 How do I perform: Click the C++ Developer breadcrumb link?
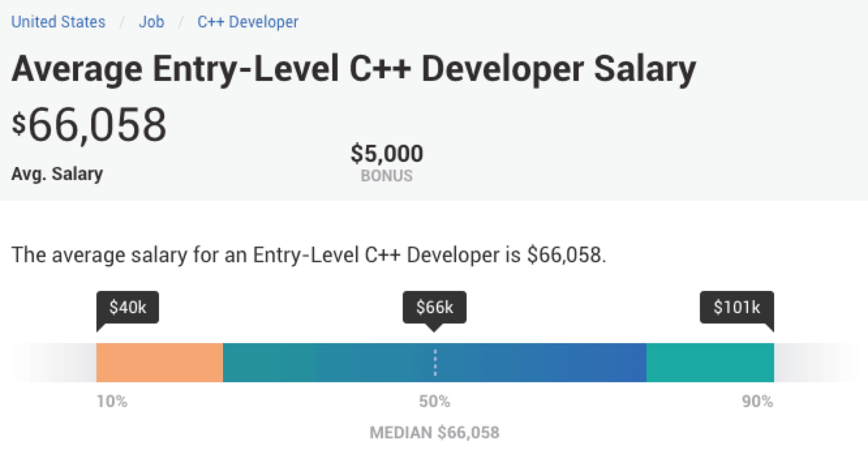point(248,22)
